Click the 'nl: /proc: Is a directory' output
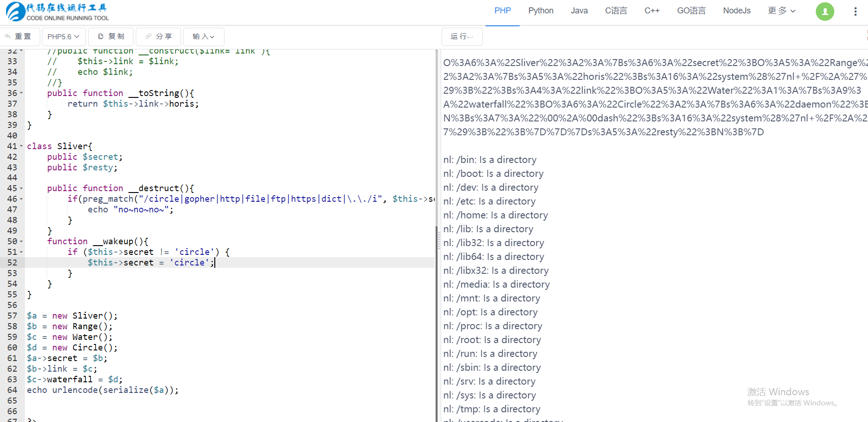 [492, 326]
